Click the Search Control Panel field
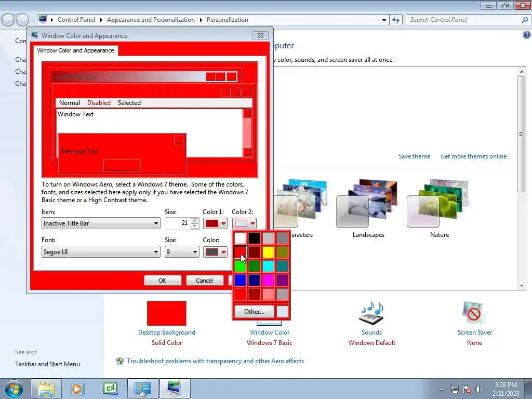The height and width of the screenshot is (399, 532). [x=463, y=20]
